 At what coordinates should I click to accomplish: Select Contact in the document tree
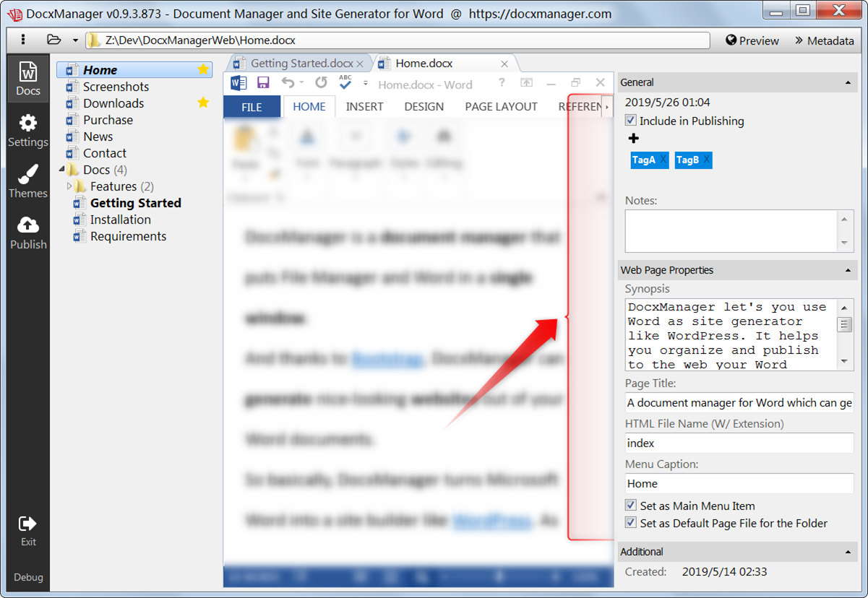pyautogui.click(x=104, y=153)
